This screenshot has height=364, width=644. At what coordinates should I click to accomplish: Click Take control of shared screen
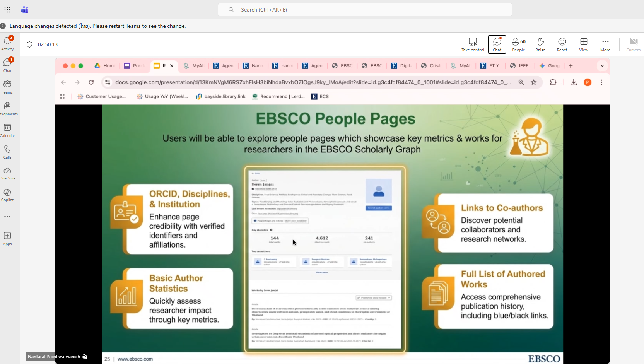click(473, 44)
